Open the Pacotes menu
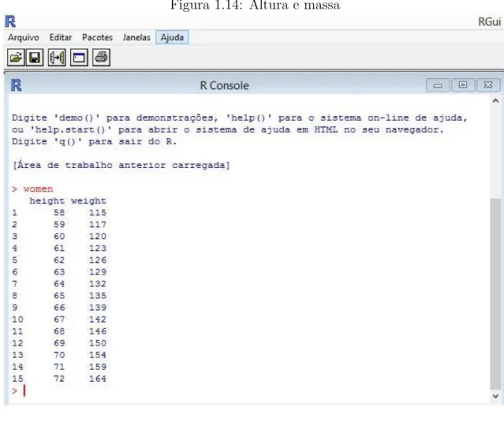The image size is (504, 426). [x=97, y=37]
